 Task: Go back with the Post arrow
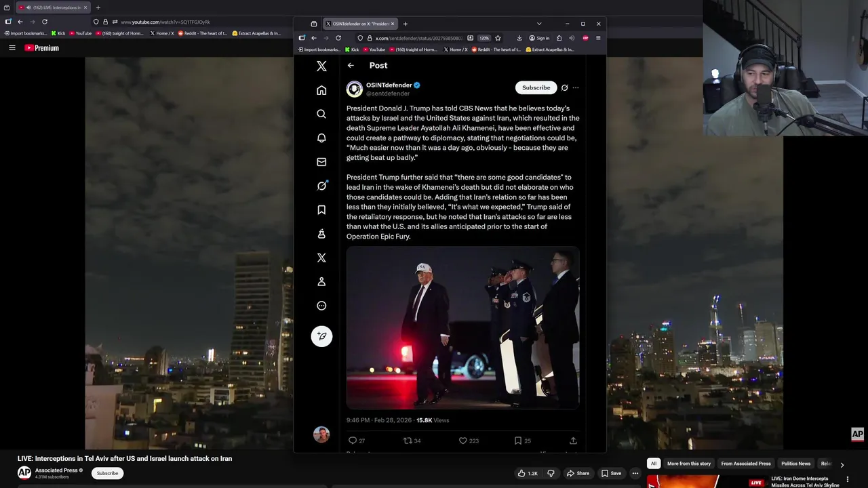click(x=351, y=66)
